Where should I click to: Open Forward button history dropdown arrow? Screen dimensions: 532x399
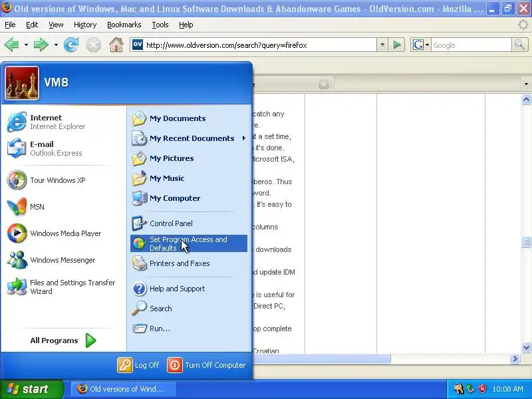(56, 45)
